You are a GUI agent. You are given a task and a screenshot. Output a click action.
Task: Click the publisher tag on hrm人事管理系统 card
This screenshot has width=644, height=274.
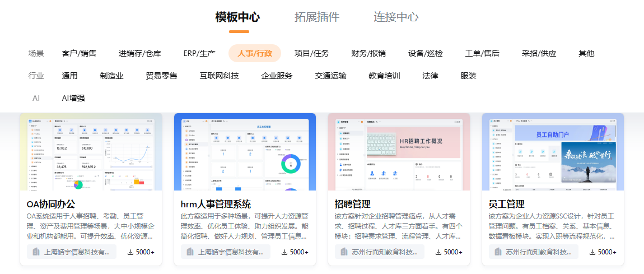[x=226, y=252]
